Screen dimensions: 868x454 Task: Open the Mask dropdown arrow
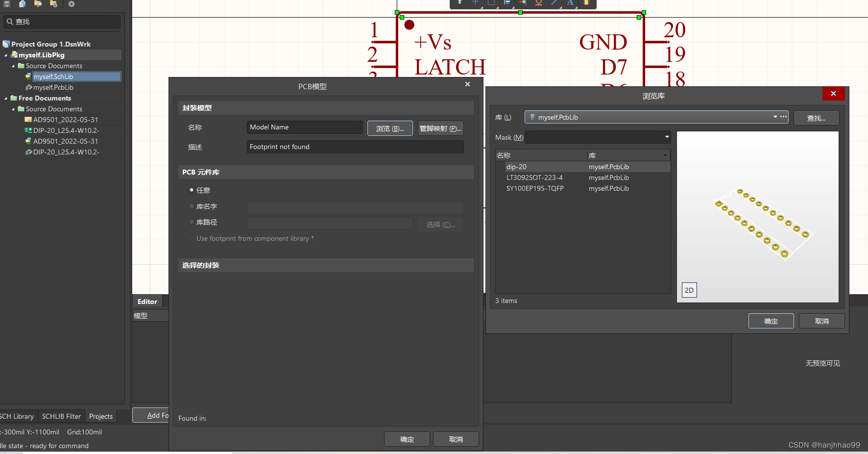(x=667, y=137)
